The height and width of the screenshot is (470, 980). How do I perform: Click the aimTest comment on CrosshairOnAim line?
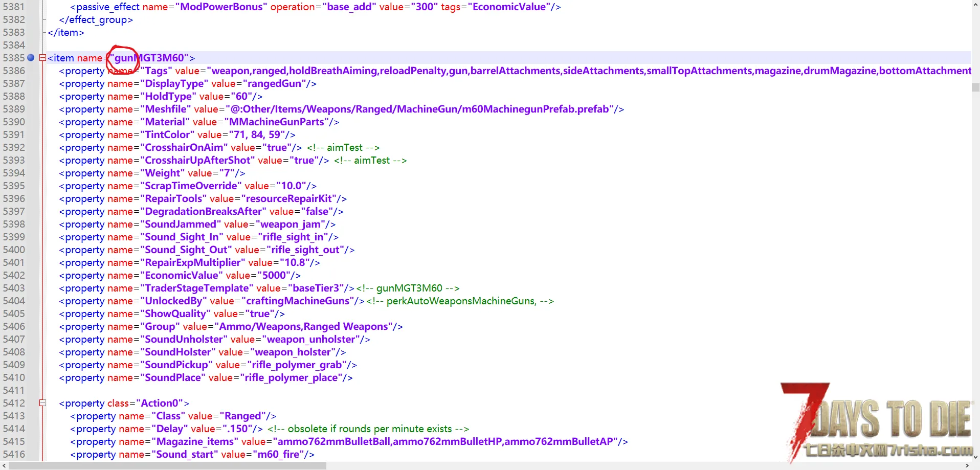click(344, 147)
